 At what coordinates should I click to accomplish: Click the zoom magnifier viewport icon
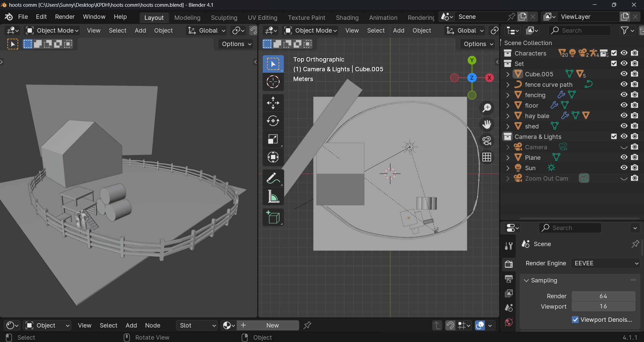487,108
